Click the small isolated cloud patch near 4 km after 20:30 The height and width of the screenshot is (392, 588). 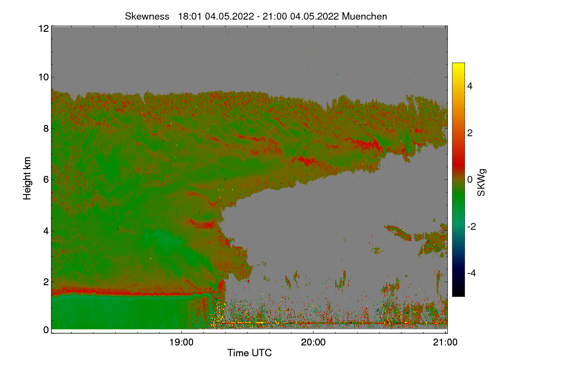point(398,232)
